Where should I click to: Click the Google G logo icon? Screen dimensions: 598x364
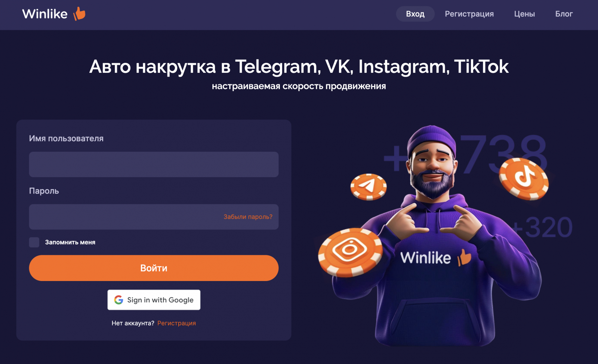pyautogui.click(x=118, y=300)
